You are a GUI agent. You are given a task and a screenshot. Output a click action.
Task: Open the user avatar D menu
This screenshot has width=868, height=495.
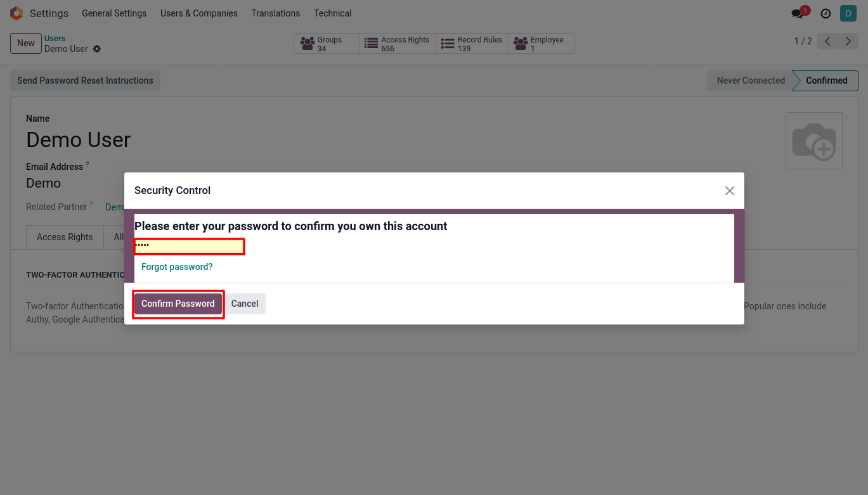pyautogui.click(x=848, y=13)
